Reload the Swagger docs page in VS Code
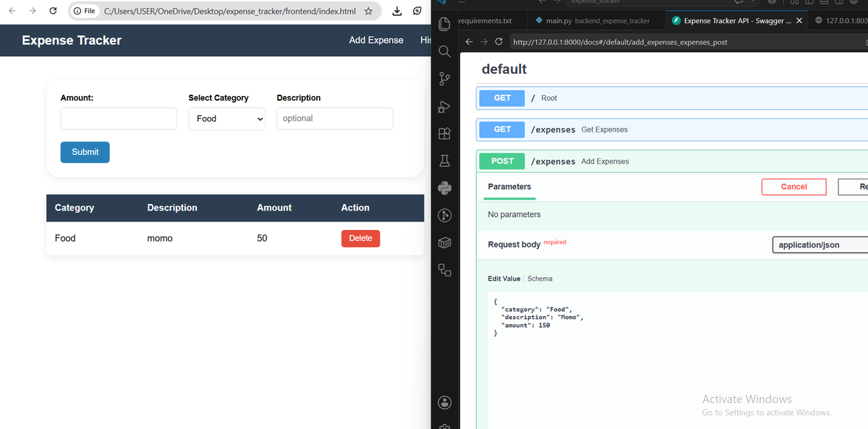Screen dimensions: 868x429 point(498,42)
